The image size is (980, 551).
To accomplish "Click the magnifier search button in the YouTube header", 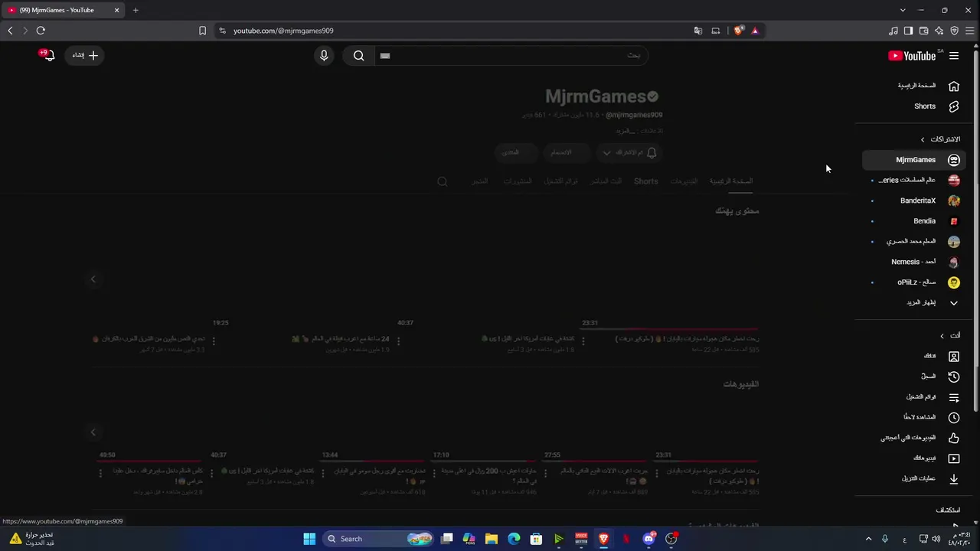I will click(358, 55).
